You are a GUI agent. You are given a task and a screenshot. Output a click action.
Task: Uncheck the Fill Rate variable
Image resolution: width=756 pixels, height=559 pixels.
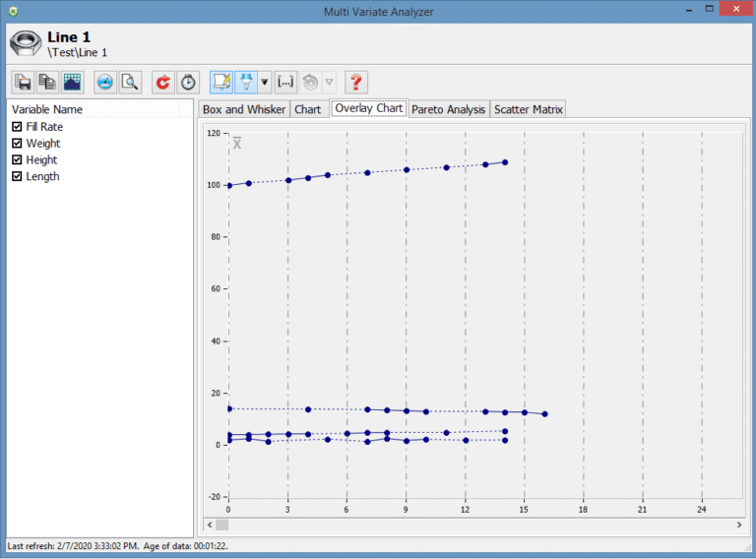click(x=17, y=127)
